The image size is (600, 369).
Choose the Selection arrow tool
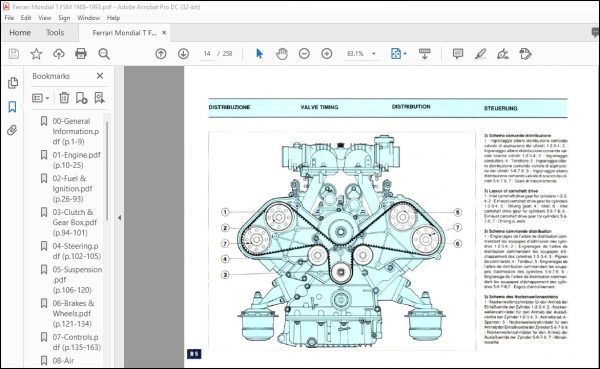pos(259,54)
